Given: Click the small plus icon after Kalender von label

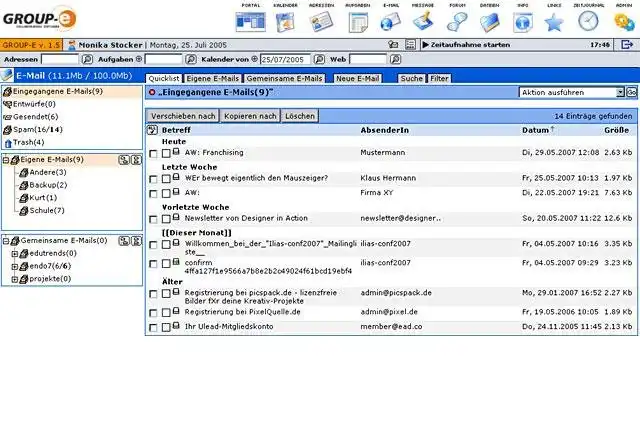Looking at the screenshot, I should (254, 59).
